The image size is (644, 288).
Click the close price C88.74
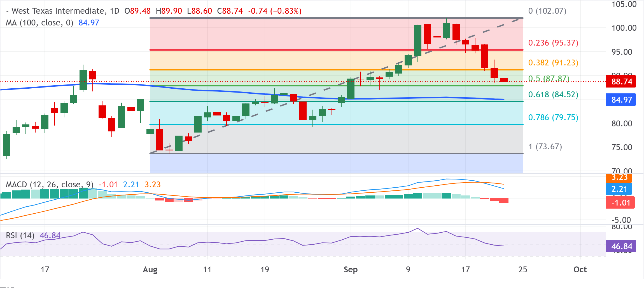[230, 11]
